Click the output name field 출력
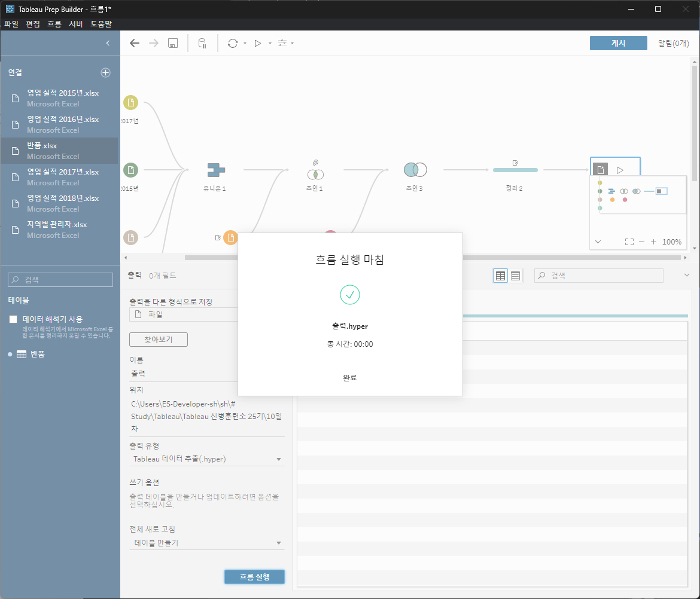Viewport: 700px width, 599px height. (x=184, y=374)
